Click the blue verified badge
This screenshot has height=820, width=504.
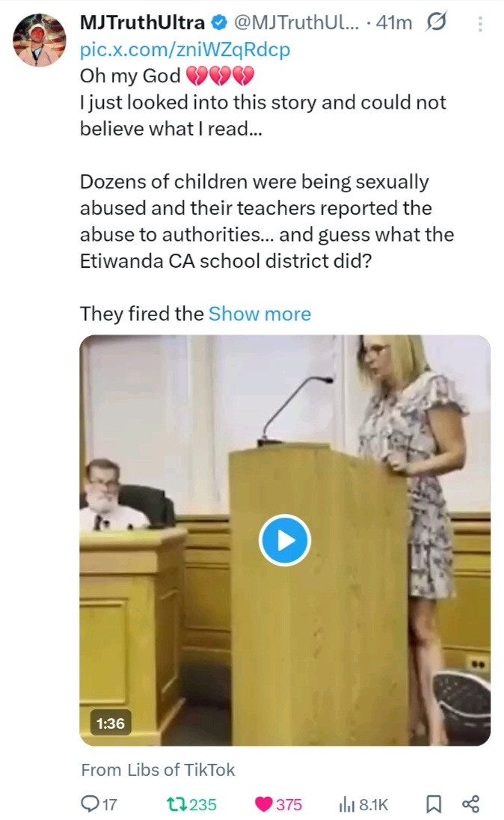(x=218, y=22)
